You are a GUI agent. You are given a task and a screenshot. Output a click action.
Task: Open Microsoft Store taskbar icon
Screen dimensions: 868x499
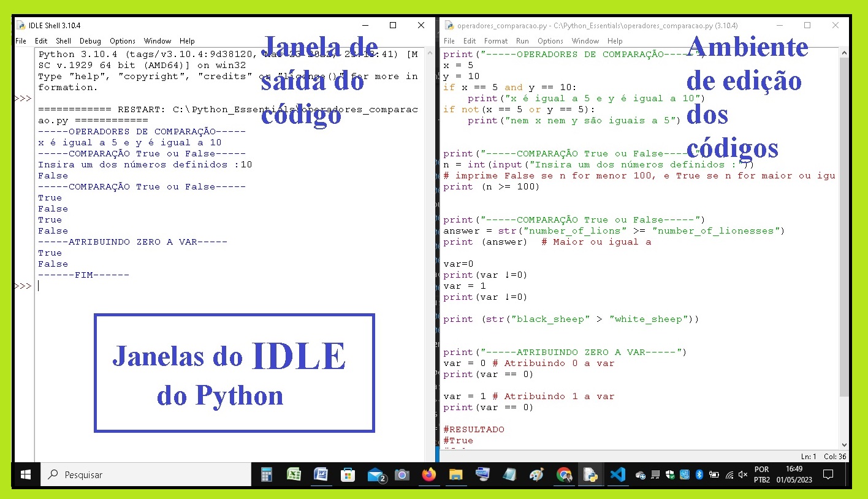348,474
